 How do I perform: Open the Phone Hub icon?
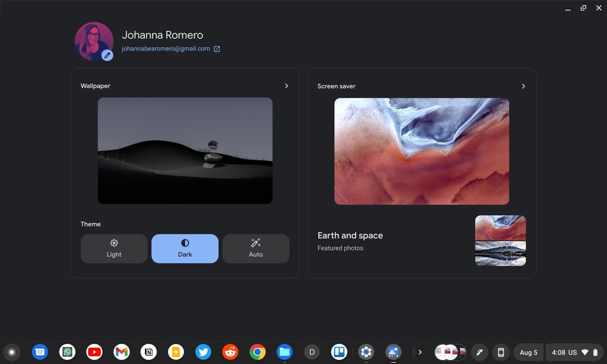point(500,352)
